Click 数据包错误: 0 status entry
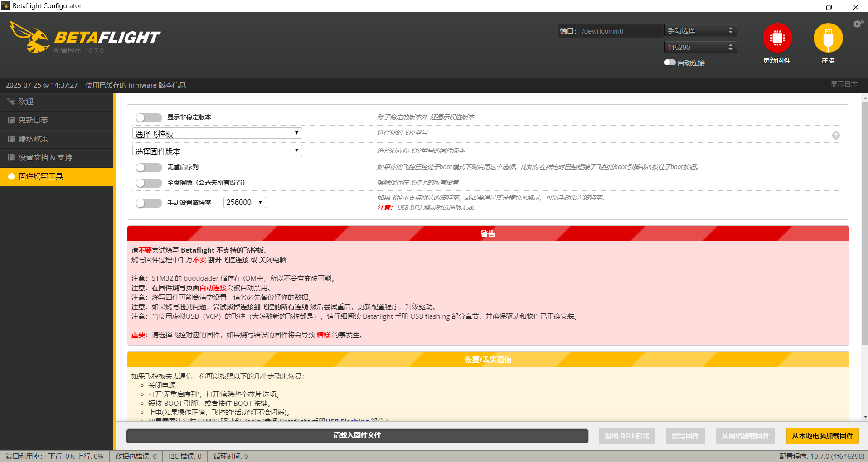 pyautogui.click(x=136, y=456)
